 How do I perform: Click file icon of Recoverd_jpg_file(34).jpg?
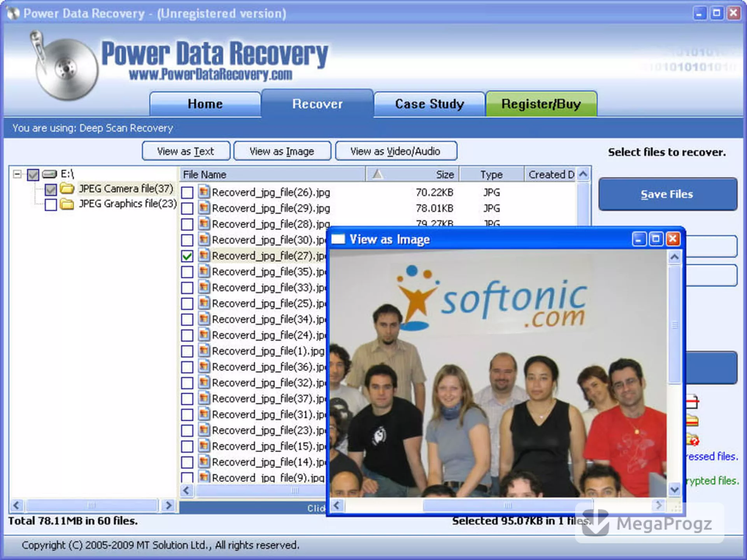(204, 319)
